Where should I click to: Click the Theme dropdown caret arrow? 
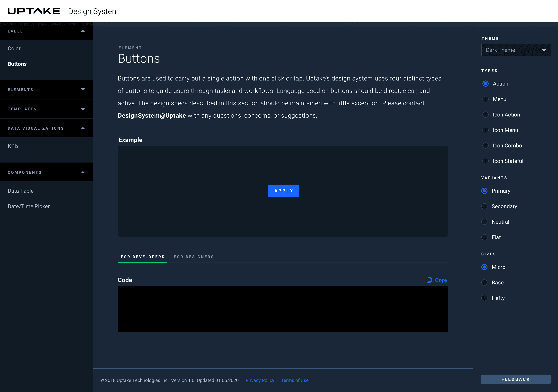point(544,50)
